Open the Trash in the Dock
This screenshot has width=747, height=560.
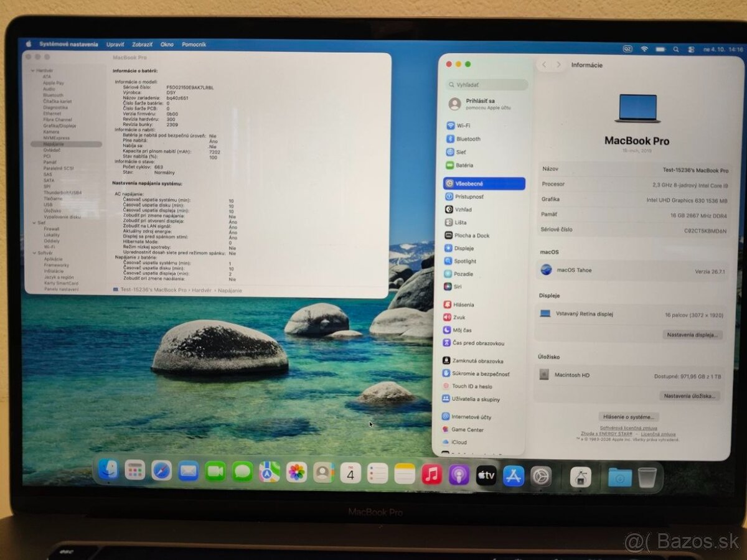(647, 478)
